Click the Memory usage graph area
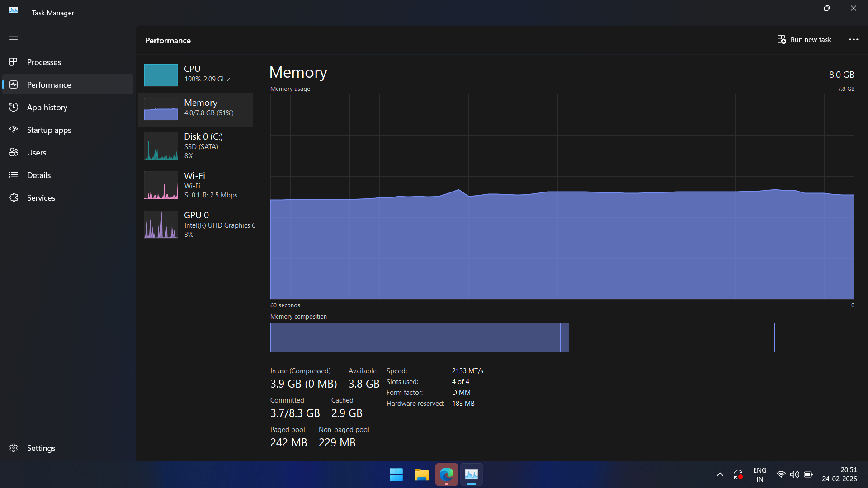The image size is (868, 488). click(562, 197)
